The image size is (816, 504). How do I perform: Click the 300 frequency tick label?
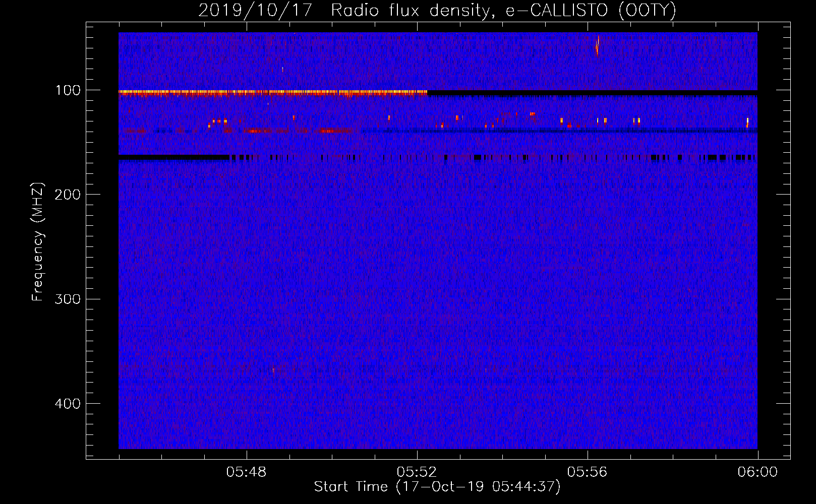tap(67, 299)
